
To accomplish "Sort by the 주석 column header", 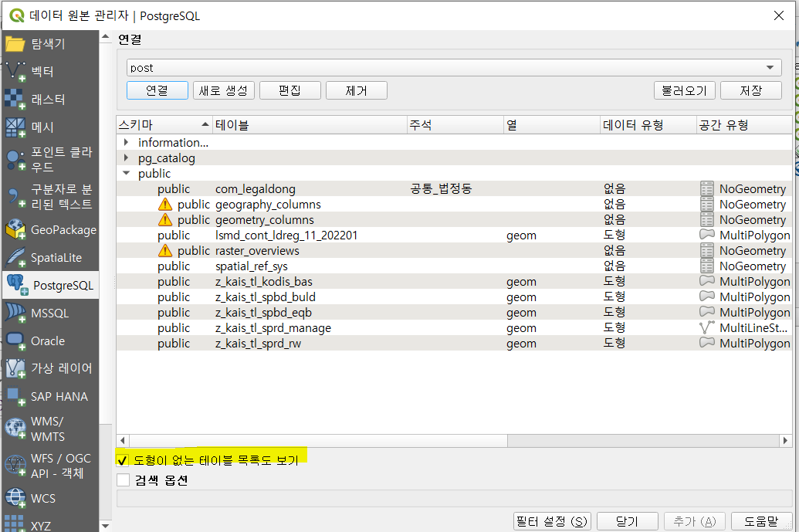I will click(x=455, y=125).
